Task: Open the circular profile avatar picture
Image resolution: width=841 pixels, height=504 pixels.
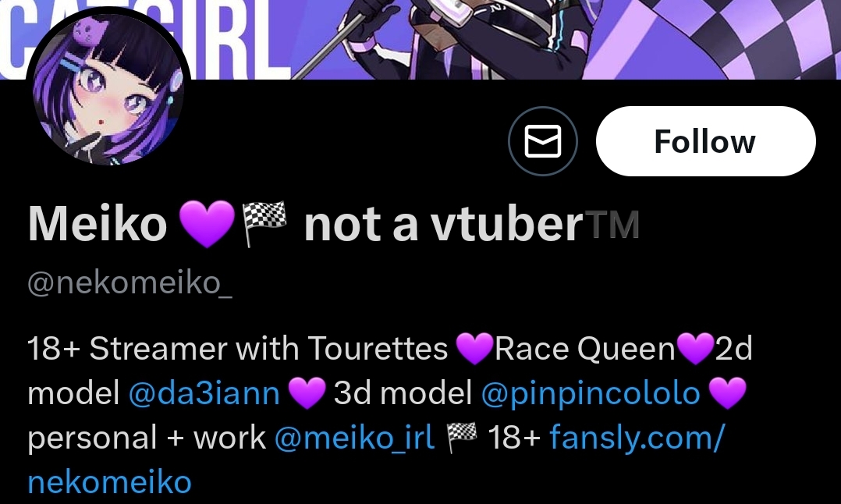Action: point(108,89)
